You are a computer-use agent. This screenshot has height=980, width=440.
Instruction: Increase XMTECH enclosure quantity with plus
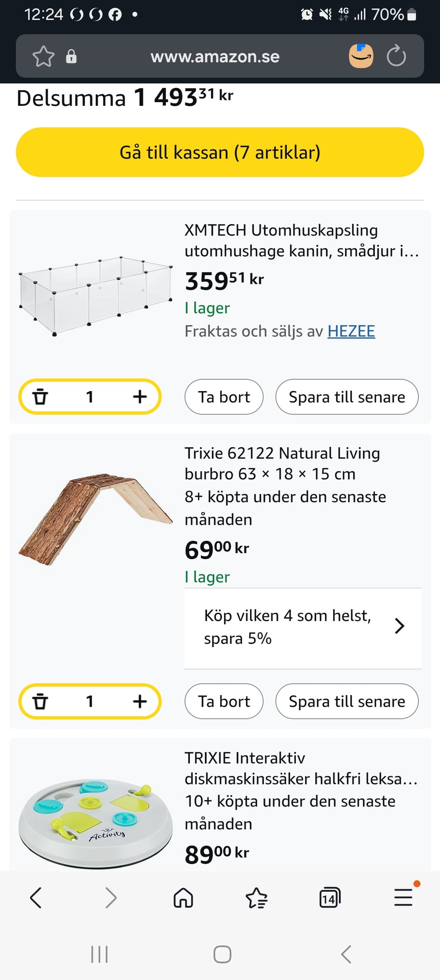tap(140, 397)
